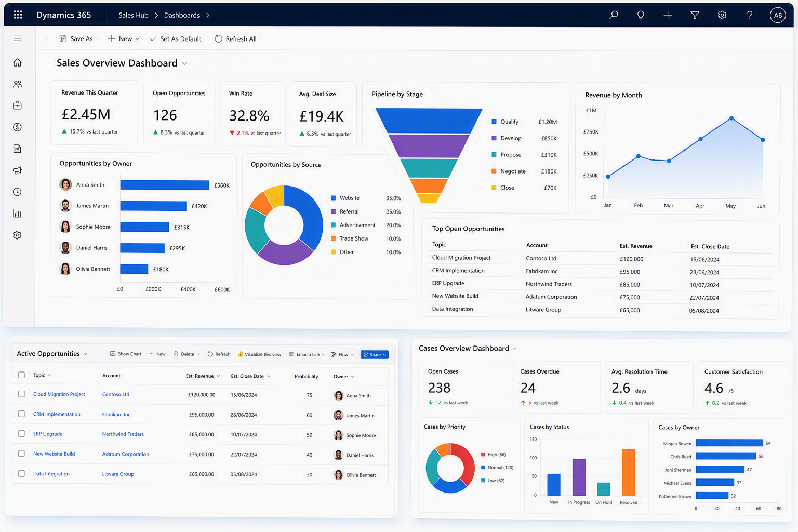The height and width of the screenshot is (532, 798).
Task: Open the lightbulb assistant icon
Action: pyautogui.click(x=641, y=15)
